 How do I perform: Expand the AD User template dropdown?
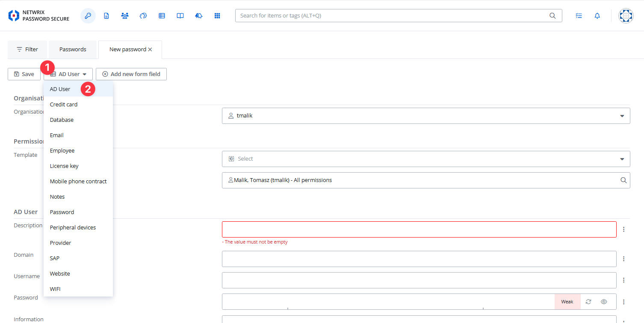(68, 74)
